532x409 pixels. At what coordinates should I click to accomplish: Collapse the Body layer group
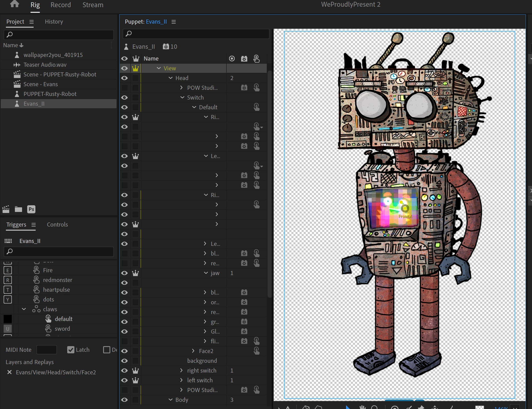coord(171,400)
